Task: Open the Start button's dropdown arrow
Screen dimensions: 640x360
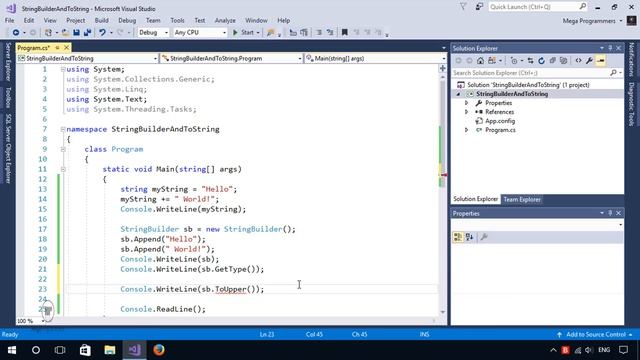Action: point(258,33)
